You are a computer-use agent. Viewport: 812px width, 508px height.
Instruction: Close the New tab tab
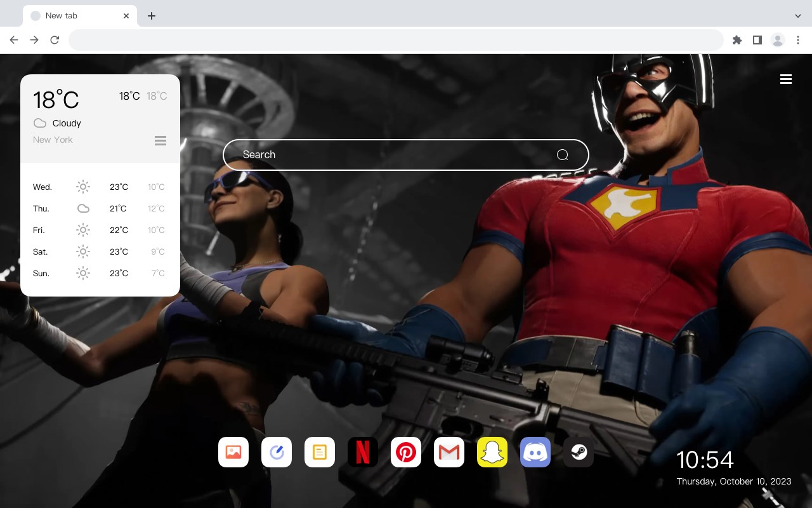coord(127,16)
